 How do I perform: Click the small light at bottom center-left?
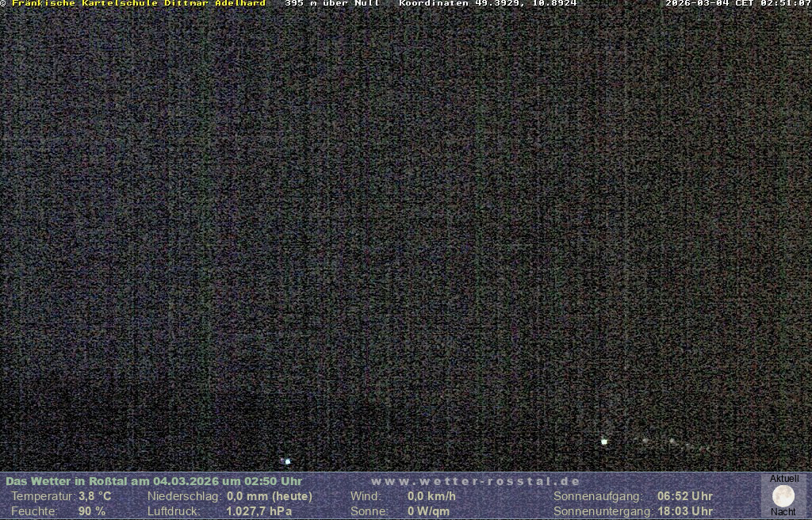287,461
